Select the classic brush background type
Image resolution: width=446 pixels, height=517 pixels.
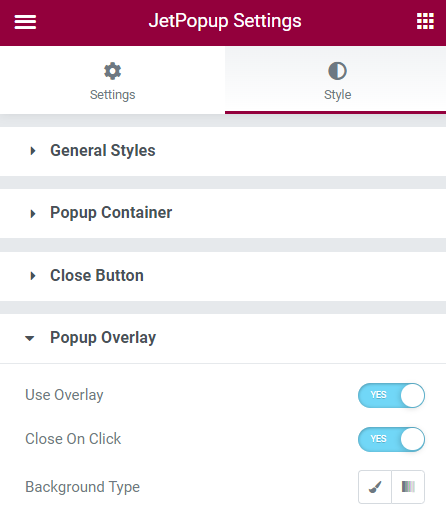click(375, 487)
